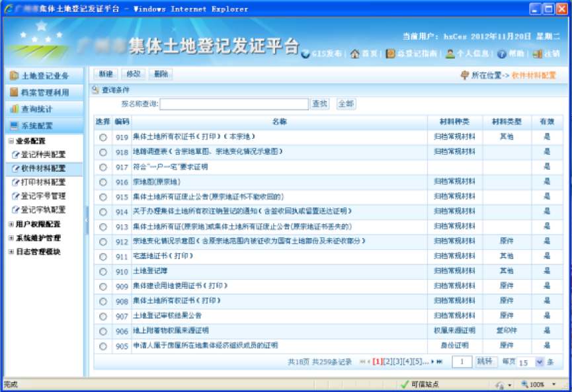
Task: Click the 土地登记业务 sidebar icon
Action: [x=14, y=76]
